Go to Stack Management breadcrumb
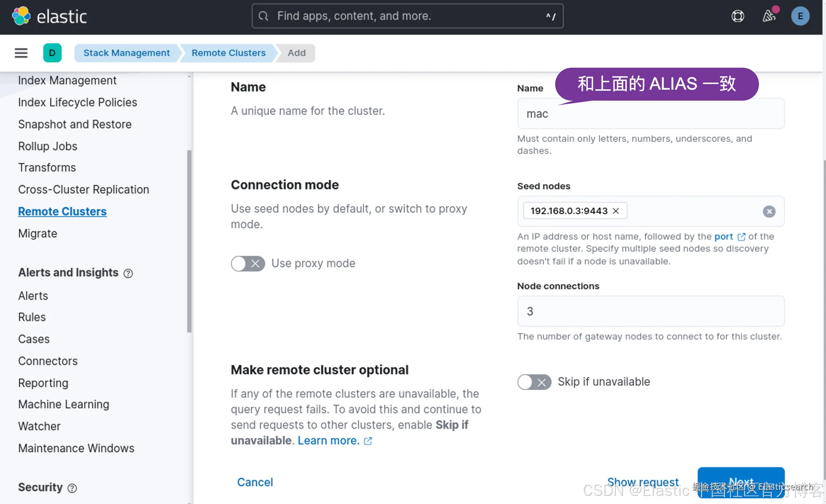 127,53
